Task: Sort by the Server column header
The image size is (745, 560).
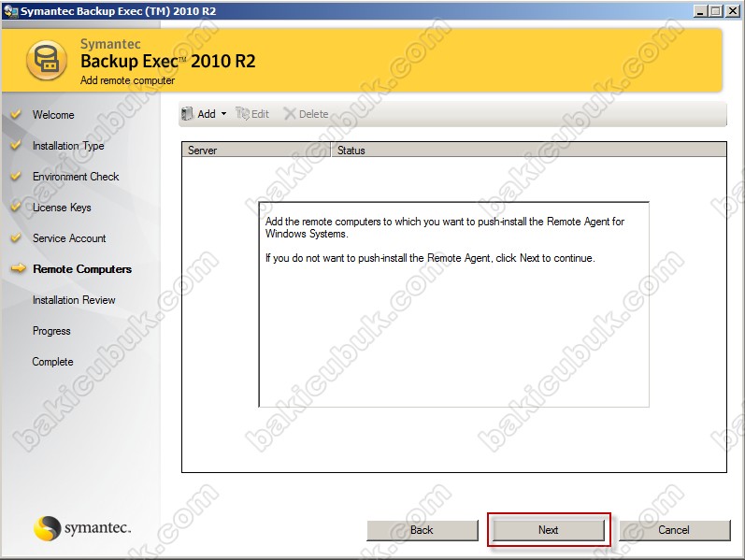Action: (255, 151)
